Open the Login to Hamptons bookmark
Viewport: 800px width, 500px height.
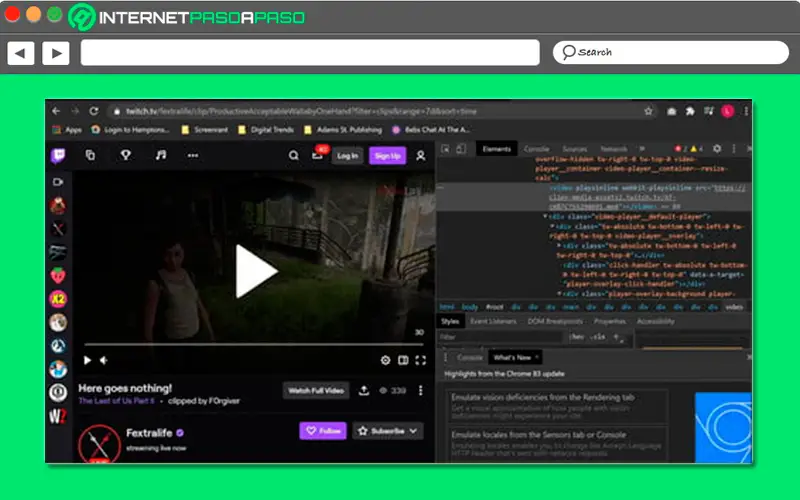[130, 130]
